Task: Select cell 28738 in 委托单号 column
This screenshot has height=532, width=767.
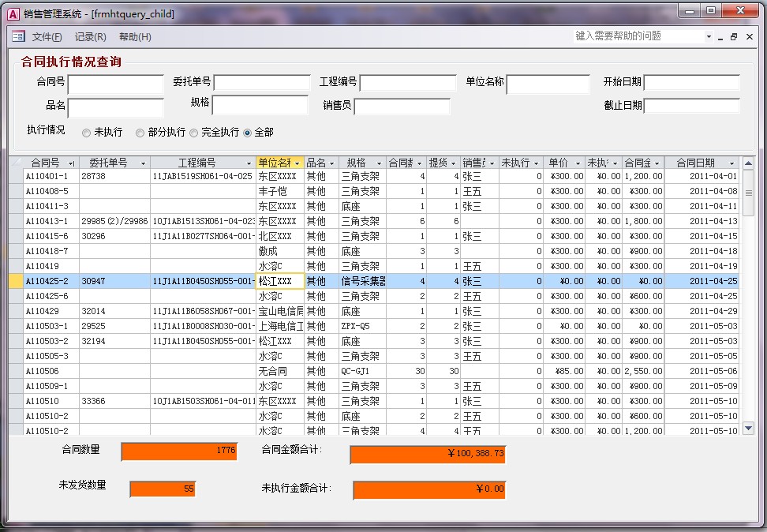Action: [x=114, y=176]
